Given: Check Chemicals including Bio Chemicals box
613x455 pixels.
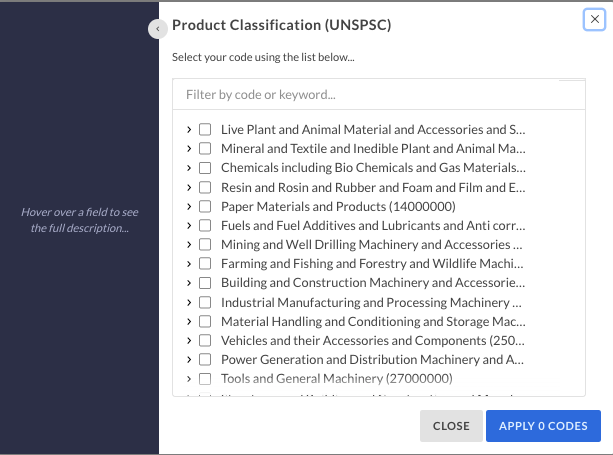Looking at the screenshot, I should (205, 168).
